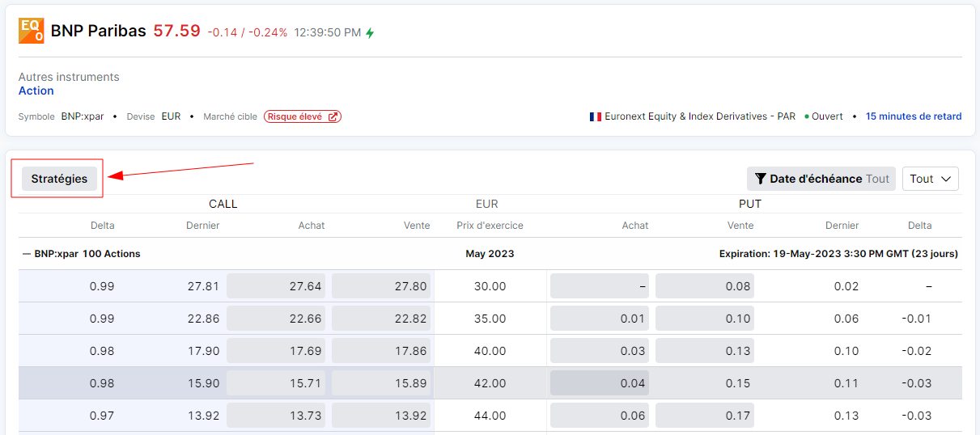Click the green lightning bolt icon
980x435 pixels.
[x=370, y=32]
